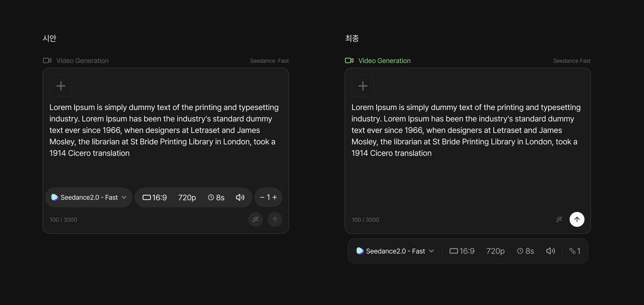This screenshot has height=305, width=644.
Task: Change the 720p resolution in the 최종 toolbar
Action: (x=495, y=251)
